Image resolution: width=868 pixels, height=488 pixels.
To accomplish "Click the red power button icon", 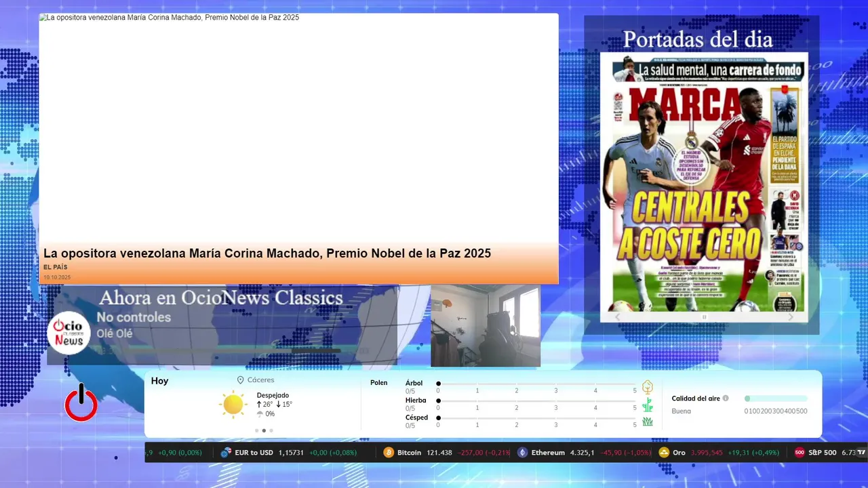I will coord(81,403).
